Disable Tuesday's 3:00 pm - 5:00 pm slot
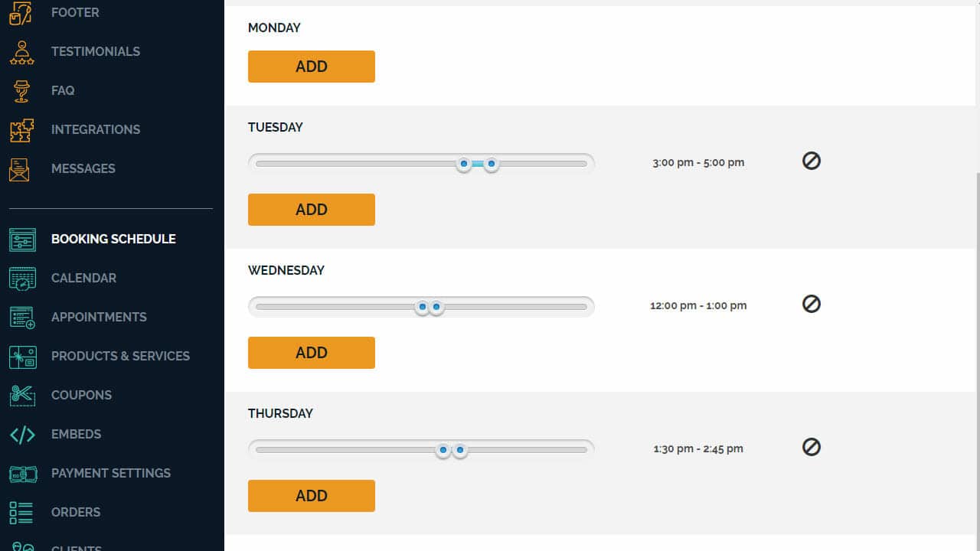This screenshot has height=551, width=980. coord(811,161)
